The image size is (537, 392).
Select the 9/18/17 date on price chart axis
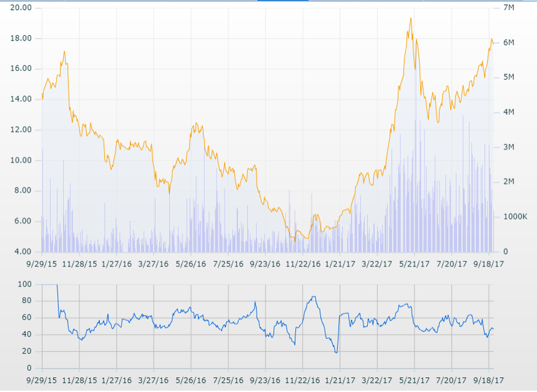point(489,263)
